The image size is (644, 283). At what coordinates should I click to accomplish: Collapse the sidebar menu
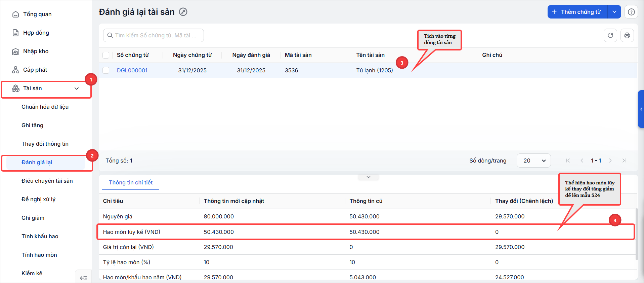[x=83, y=278]
